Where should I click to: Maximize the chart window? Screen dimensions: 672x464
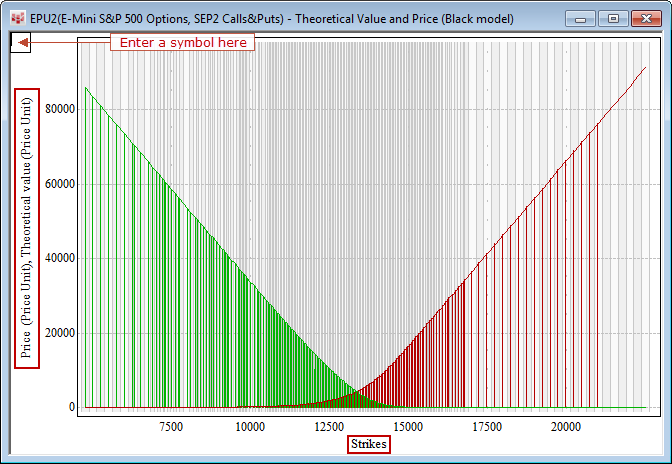613,19
